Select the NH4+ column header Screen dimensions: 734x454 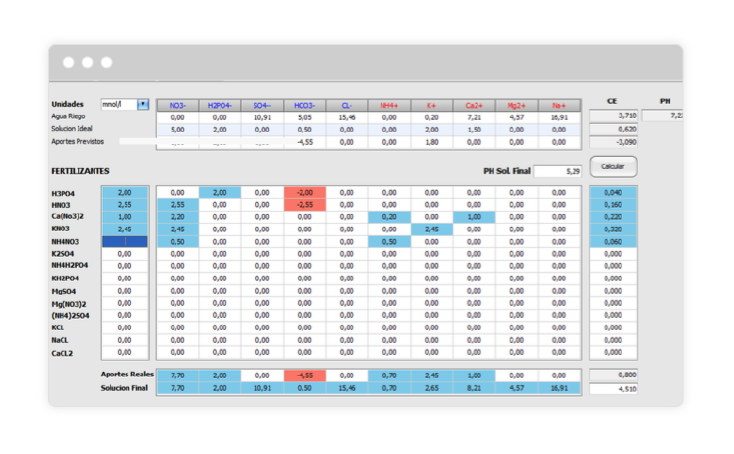coord(389,104)
